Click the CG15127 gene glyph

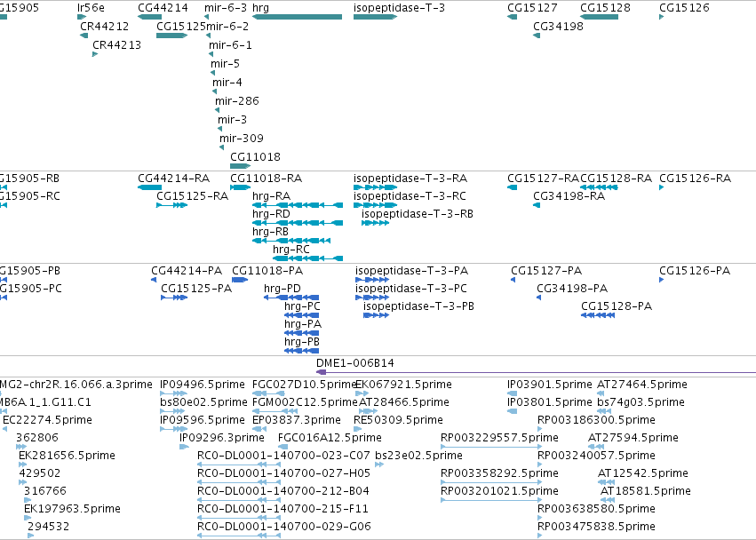point(512,17)
